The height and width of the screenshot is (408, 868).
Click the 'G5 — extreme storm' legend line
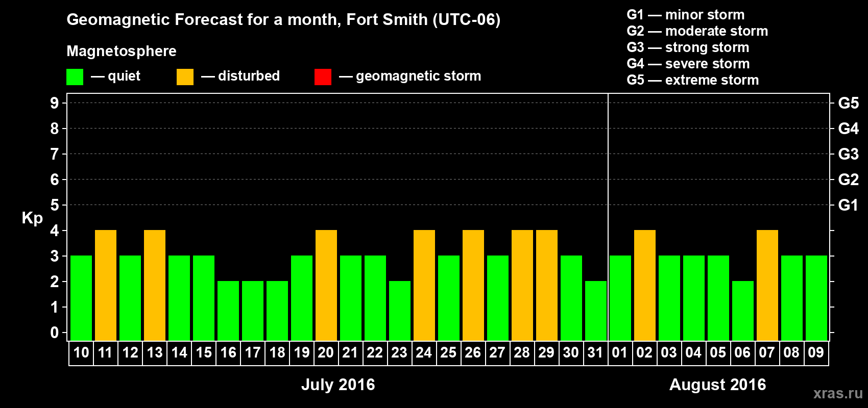(x=693, y=80)
